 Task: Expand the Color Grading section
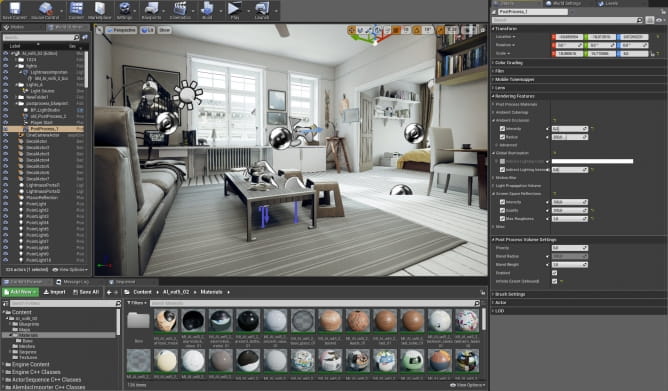pyautogui.click(x=508, y=63)
